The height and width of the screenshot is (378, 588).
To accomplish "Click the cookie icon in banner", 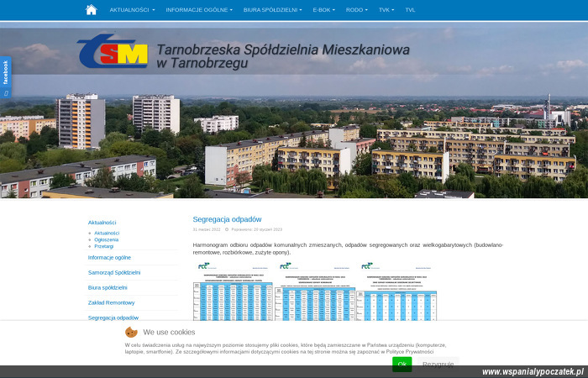I will [131, 333].
